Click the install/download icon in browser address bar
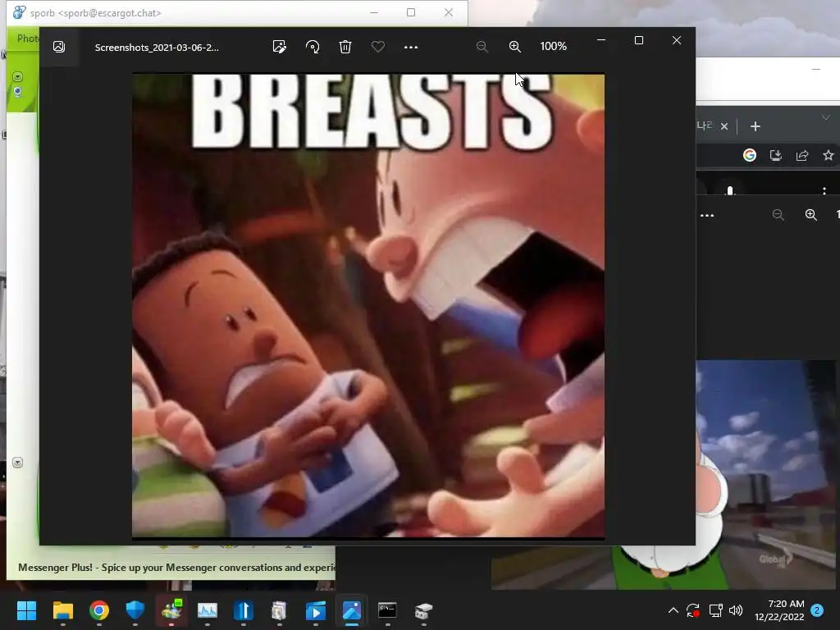Screen dimensions: 840x630 [775, 155]
